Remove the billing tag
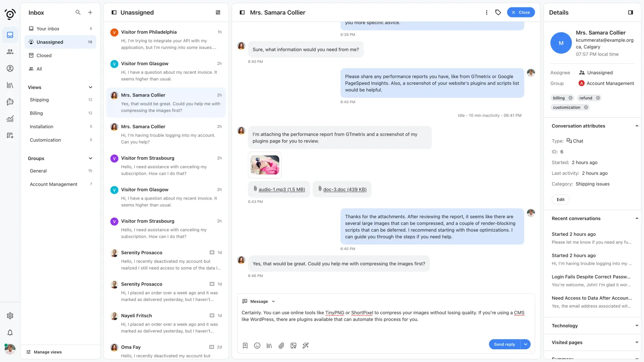 (x=571, y=98)
